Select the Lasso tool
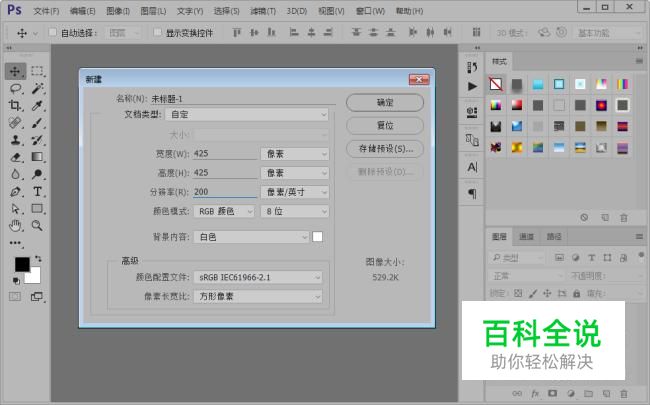Viewport: 650px width, 405px height. 15,88
